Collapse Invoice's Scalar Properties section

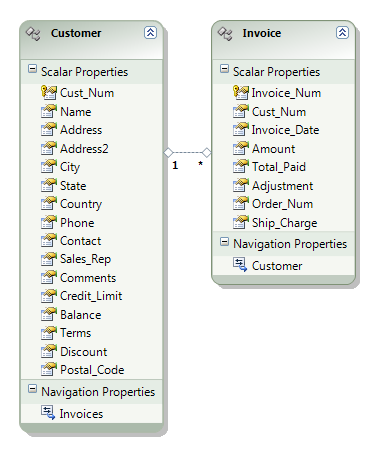tap(224, 69)
